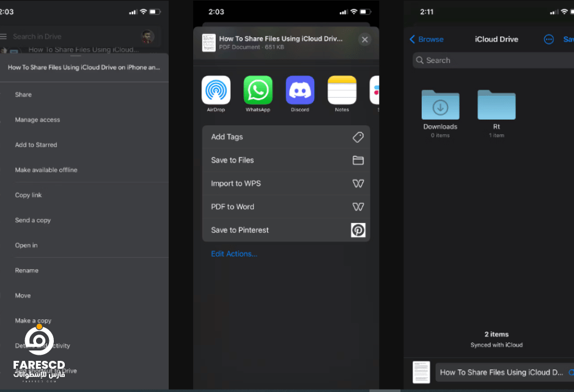Open the Drive hamburger menu icon
The height and width of the screenshot is (392, 574).
(3, 37)
